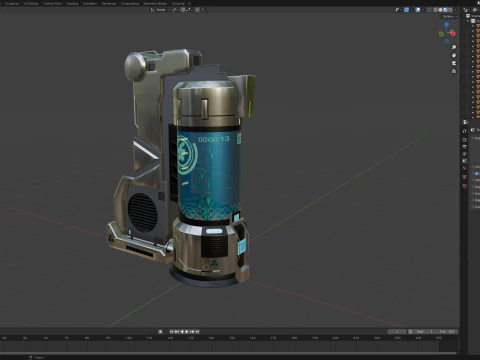480x360 pixels.
Task: Switch to solid viewport shading
Action: pos(440,10)
